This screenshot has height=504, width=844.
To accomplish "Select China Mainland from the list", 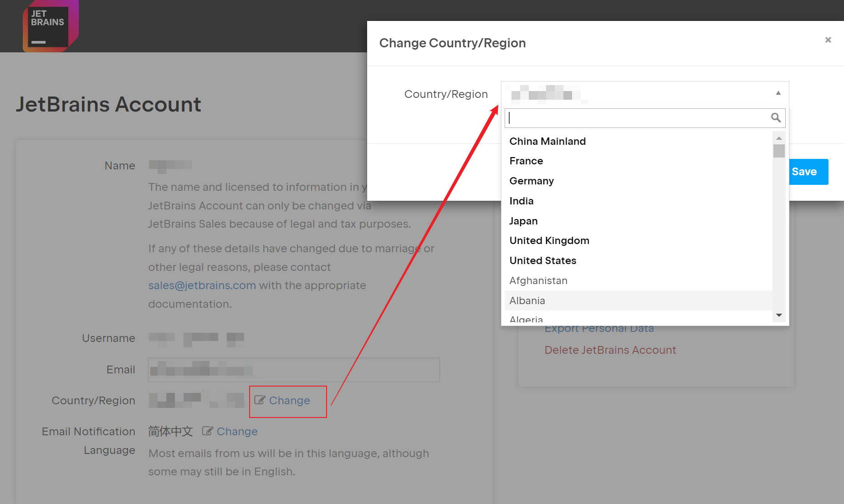I will 638,141.
